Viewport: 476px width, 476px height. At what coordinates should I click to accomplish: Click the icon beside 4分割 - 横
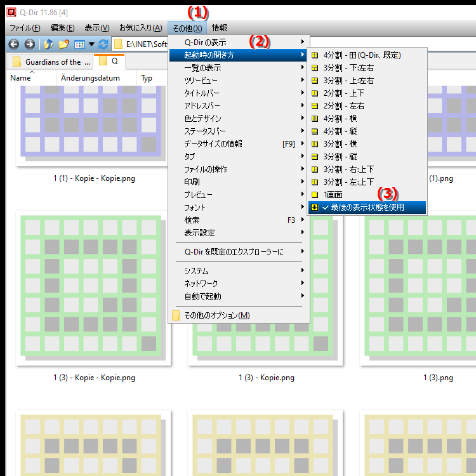tap(315, 119)
